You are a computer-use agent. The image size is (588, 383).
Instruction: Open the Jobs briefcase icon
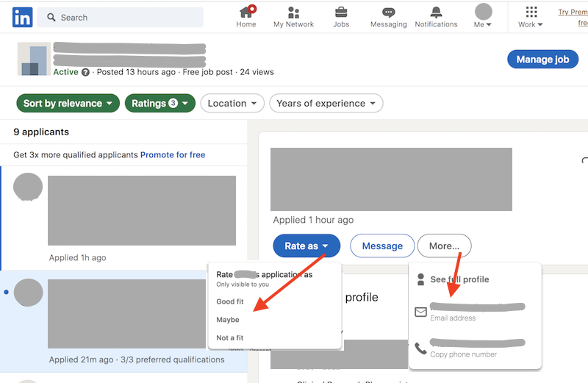[341, 12]
